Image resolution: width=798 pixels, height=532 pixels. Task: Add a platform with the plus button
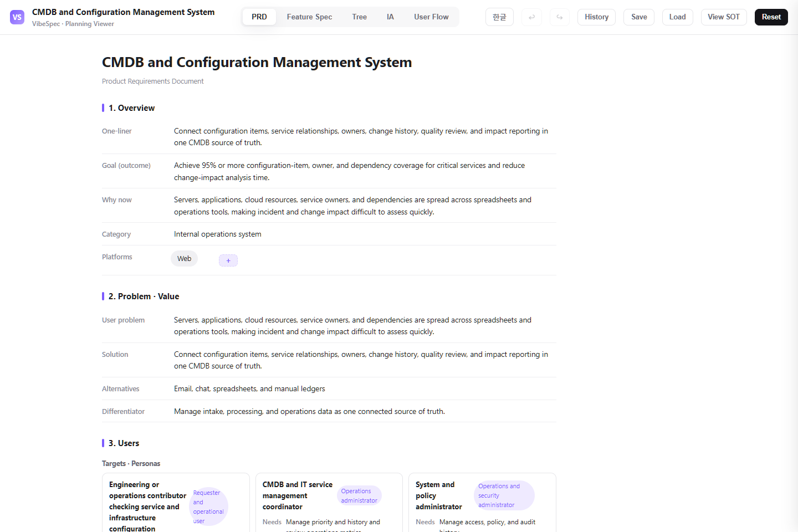pyautogui.click(x=228, y=260)
